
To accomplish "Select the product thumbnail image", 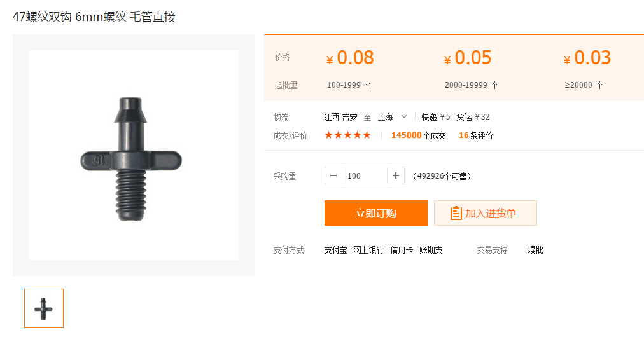I will (x=44, y=308).
